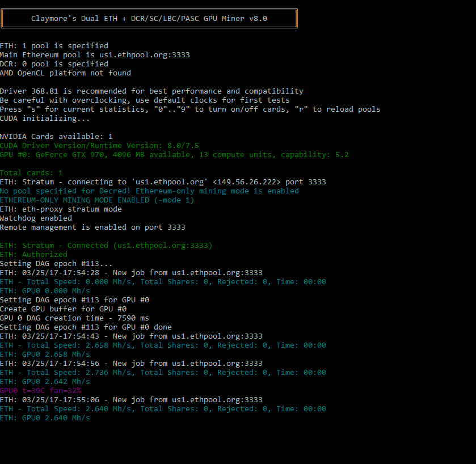This screenshot has width=476, height=464.
Task: Click the 'CUDA initializing...' line
Action: click(x=45, y=119)
